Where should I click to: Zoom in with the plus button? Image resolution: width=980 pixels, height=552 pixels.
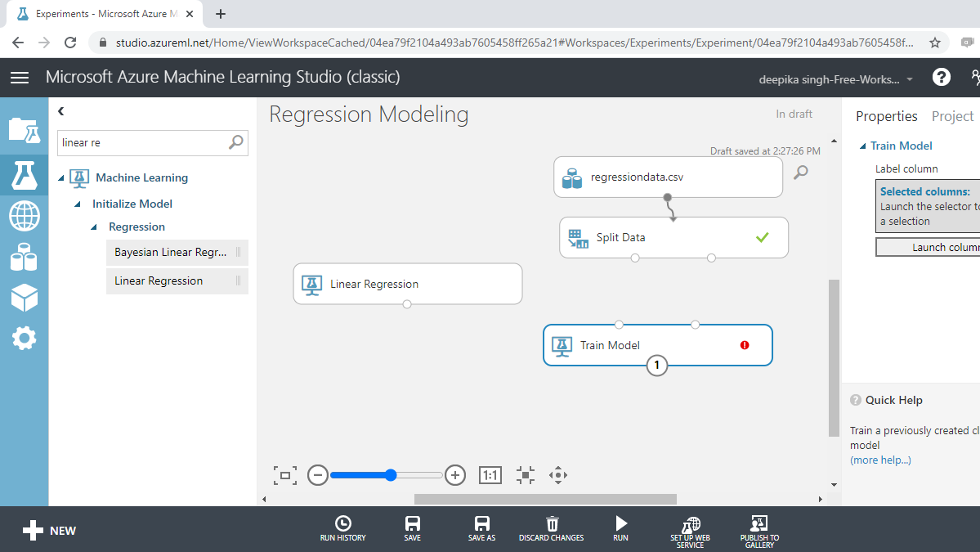455,475
